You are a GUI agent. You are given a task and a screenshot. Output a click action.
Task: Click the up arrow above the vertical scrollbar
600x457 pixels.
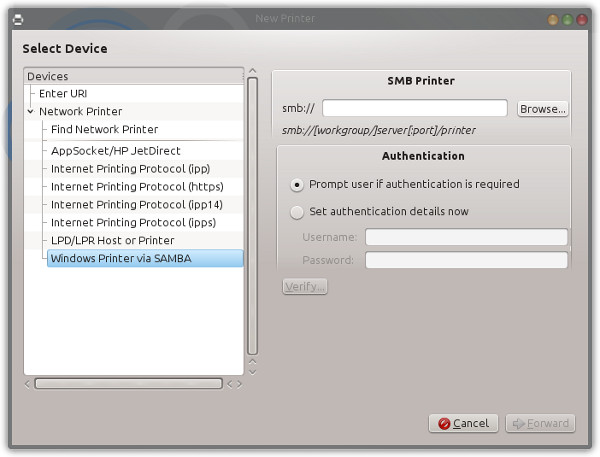pos(252,71)
